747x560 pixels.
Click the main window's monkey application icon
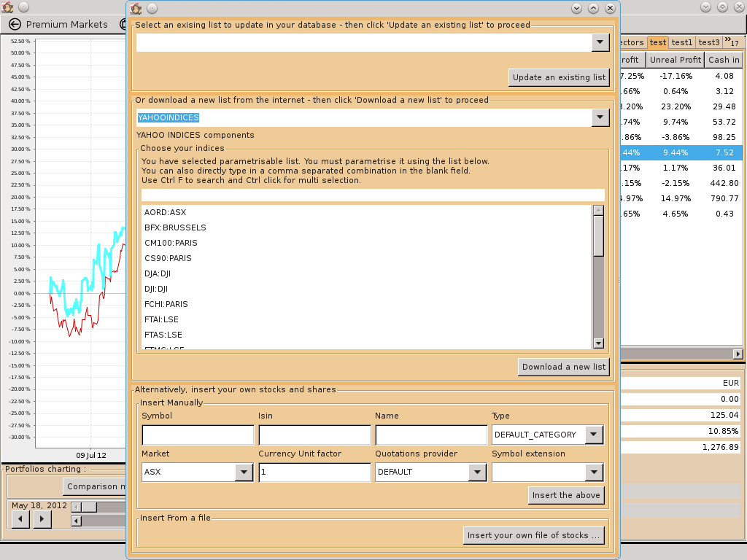pyautogui.click(x=7, y=7)
